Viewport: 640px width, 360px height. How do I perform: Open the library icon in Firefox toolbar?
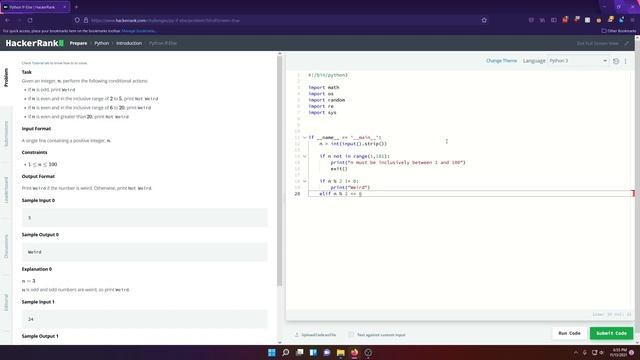(x=542, y=20)
